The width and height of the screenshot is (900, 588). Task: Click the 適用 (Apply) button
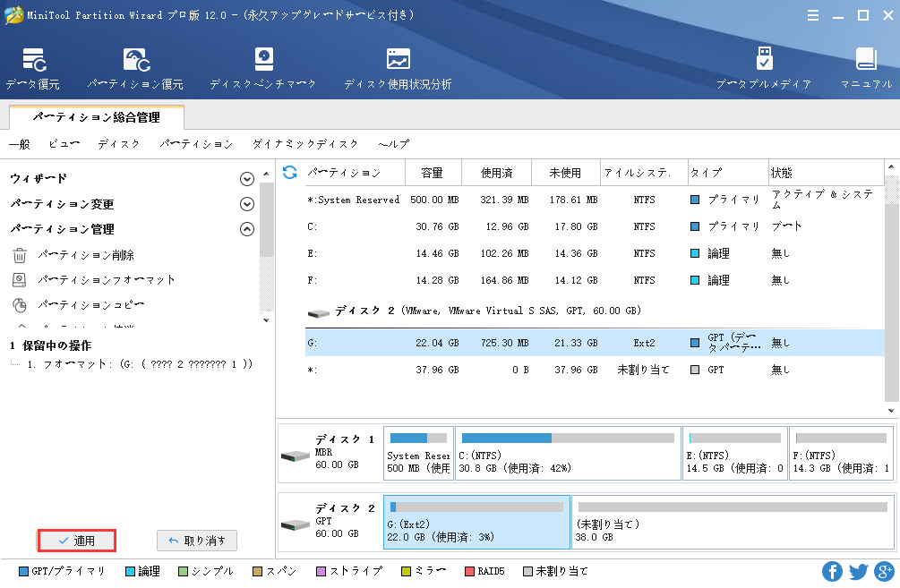(76, 541)
